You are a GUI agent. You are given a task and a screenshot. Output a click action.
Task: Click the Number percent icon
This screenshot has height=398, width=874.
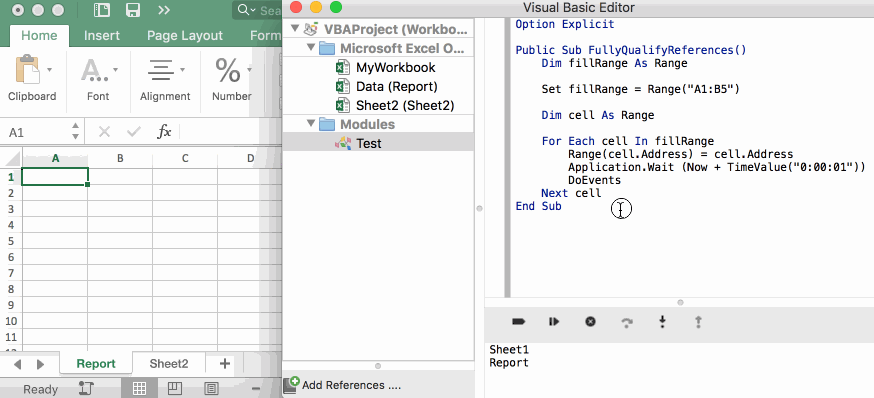click(x=228, y=70)
